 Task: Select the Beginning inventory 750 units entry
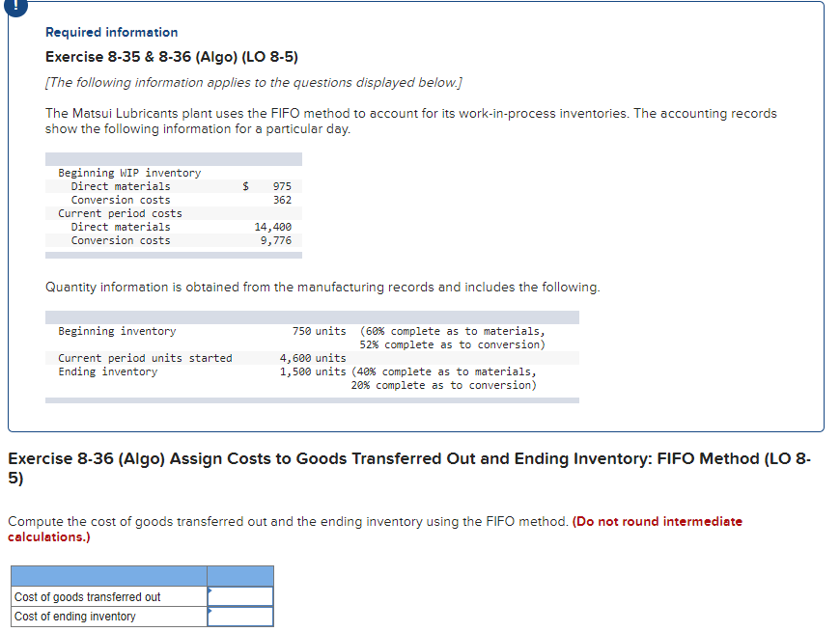(316, 331)
